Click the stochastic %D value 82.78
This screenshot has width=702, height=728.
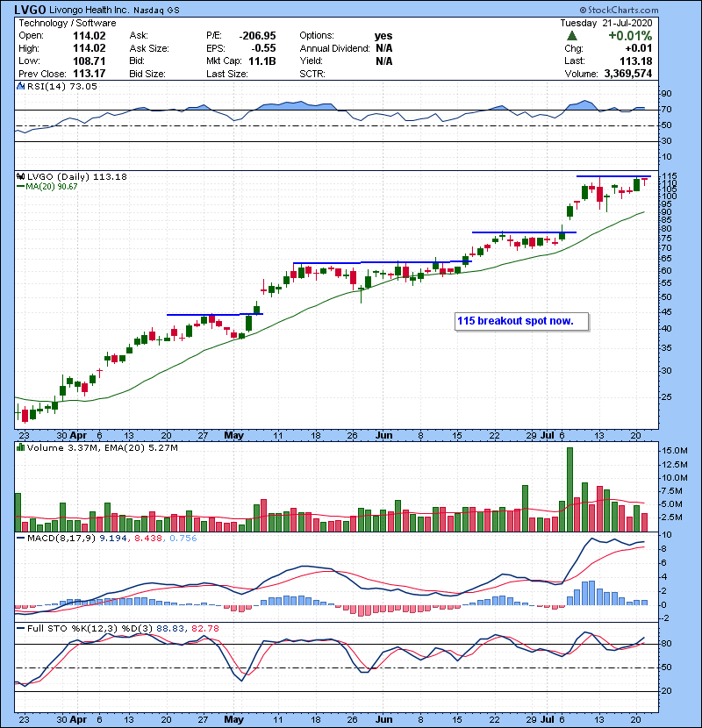[x=204, y=629]
